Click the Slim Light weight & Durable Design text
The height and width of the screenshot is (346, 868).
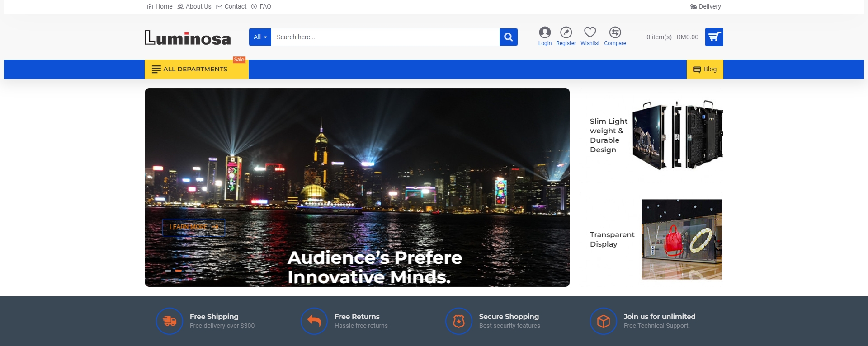609,136
